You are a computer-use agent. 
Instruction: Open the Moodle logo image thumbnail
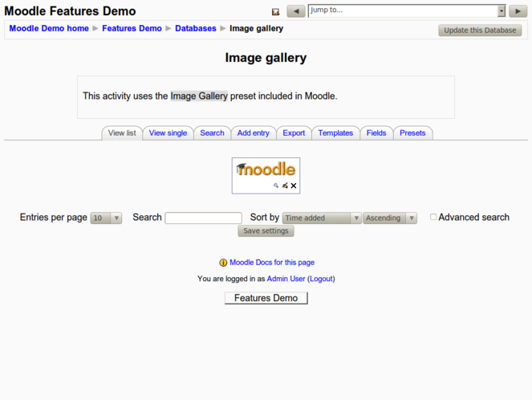pyautogui.click(x=266, y=170)
